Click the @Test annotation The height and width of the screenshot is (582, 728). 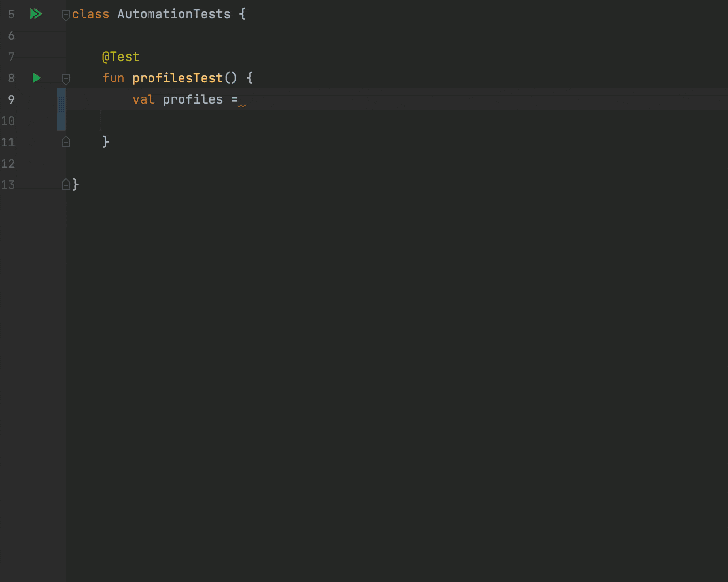pos(121,57)
